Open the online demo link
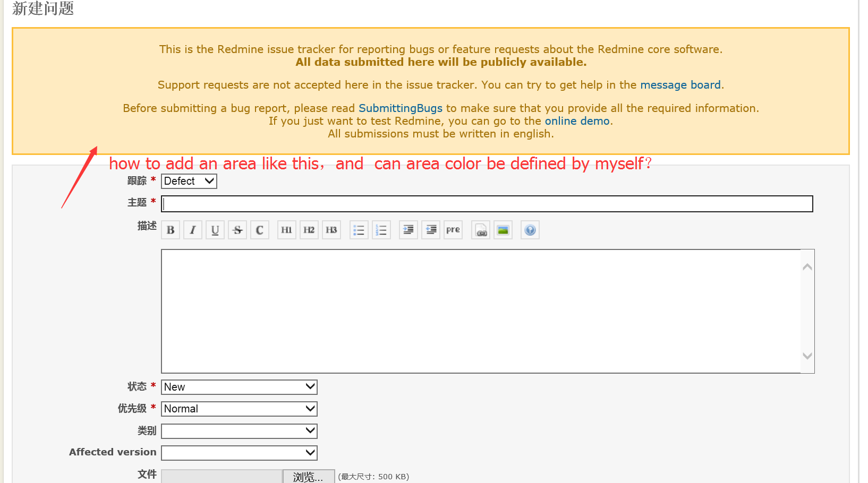 pyautogui.click(x=577, y=121)
